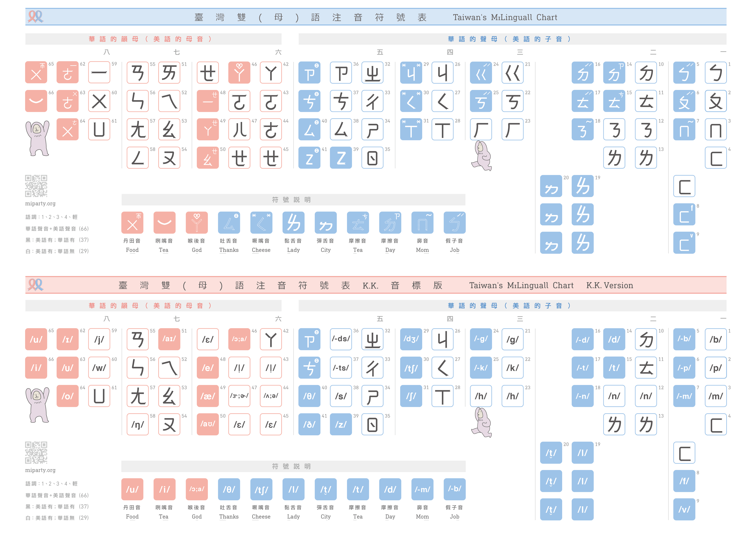Select the blue /-t/ tile numbered 17
The image size is (756, 535).
582,368
